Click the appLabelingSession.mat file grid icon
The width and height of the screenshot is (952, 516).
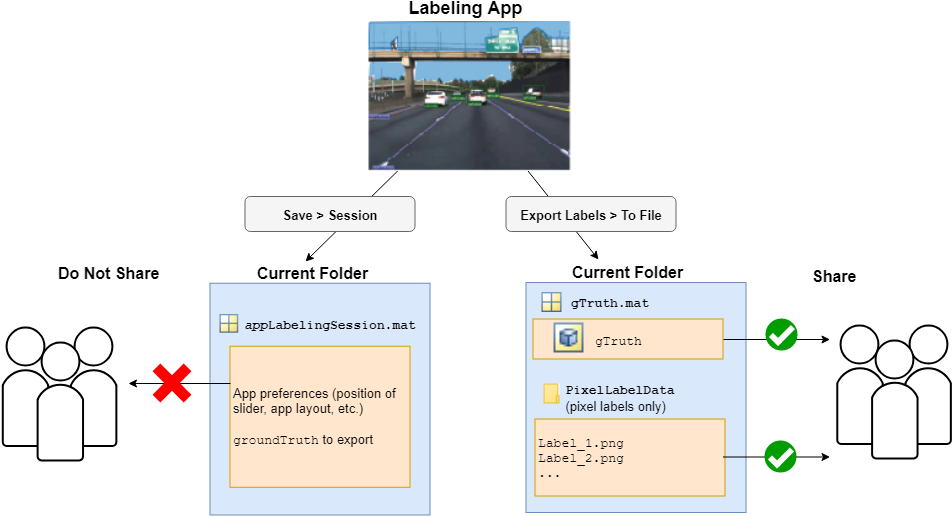(x=229, y=324)
